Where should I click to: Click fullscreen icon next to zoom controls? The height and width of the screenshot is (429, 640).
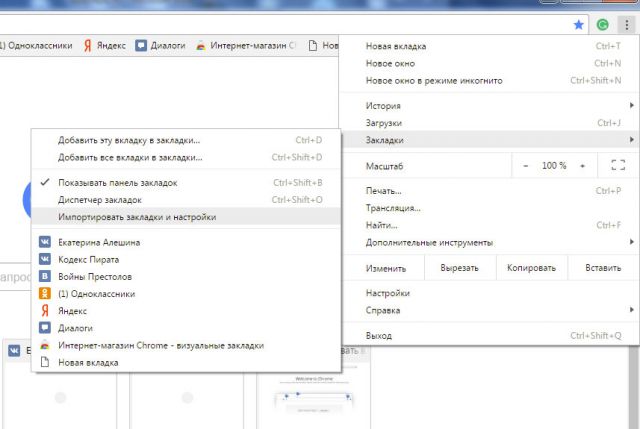click(x=618, y=165)
